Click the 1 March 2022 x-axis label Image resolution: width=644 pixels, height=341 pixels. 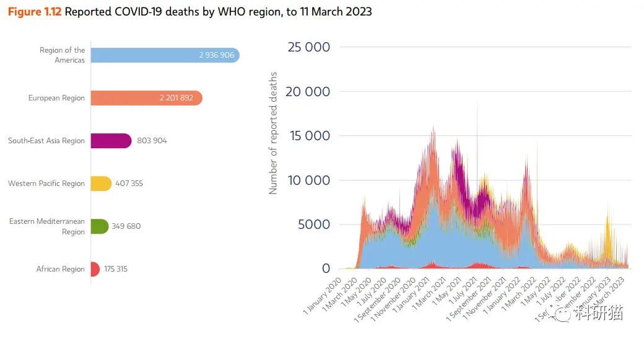[x=519, y=294]
